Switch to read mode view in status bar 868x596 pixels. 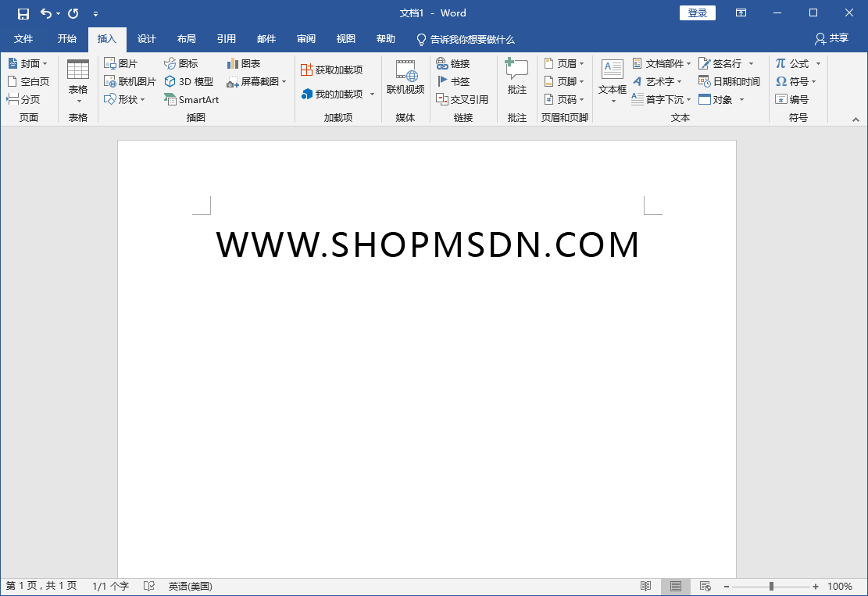646,586
